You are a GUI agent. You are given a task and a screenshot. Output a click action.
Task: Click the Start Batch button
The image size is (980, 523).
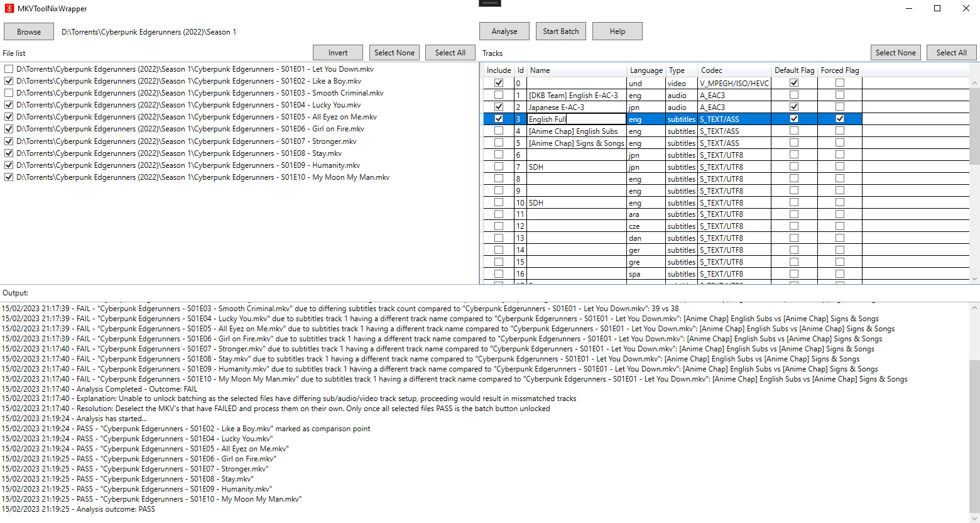(x=561, y=31)
